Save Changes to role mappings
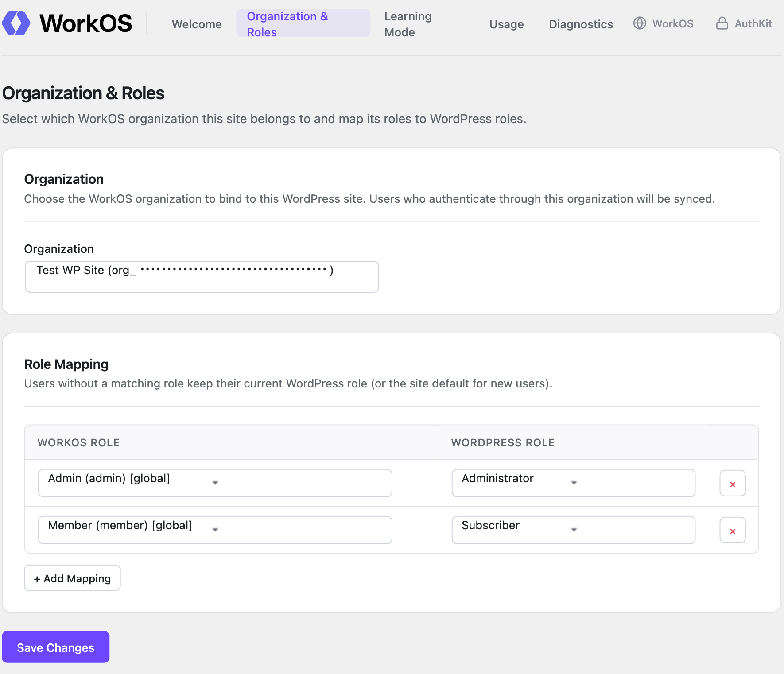The image size is (784, 674). point(56,647)
